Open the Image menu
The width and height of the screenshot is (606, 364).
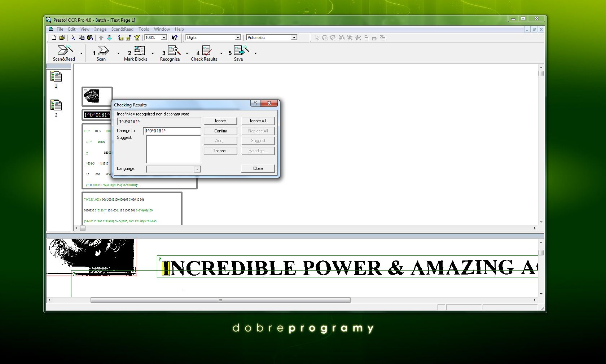(100, 29)
